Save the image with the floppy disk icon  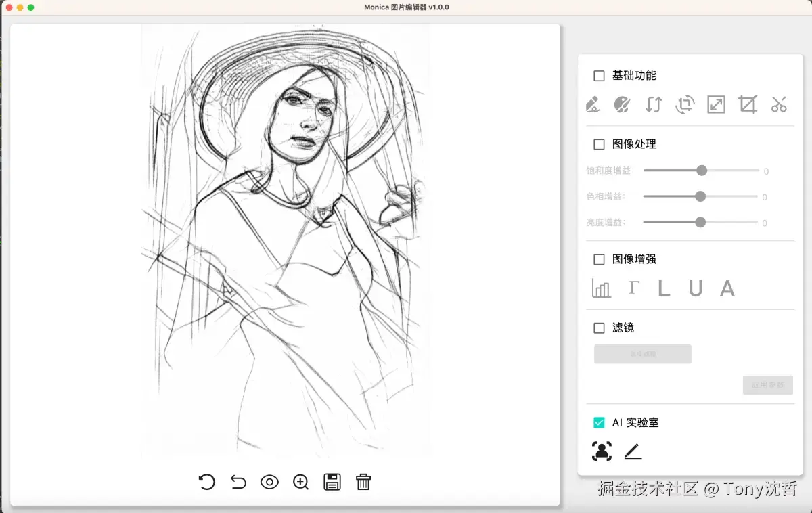click(x=332, y=482)
